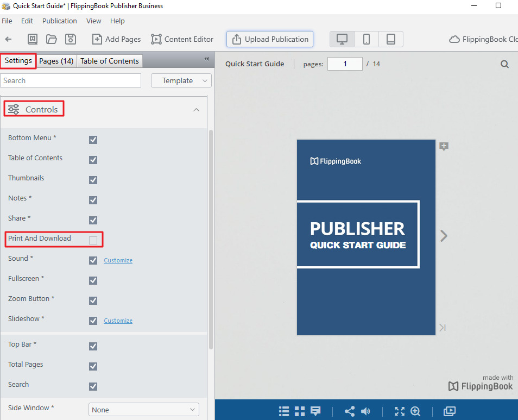Flip to next page with right arrow
This screenshot has width=518, height=420.
coord(444,236)
